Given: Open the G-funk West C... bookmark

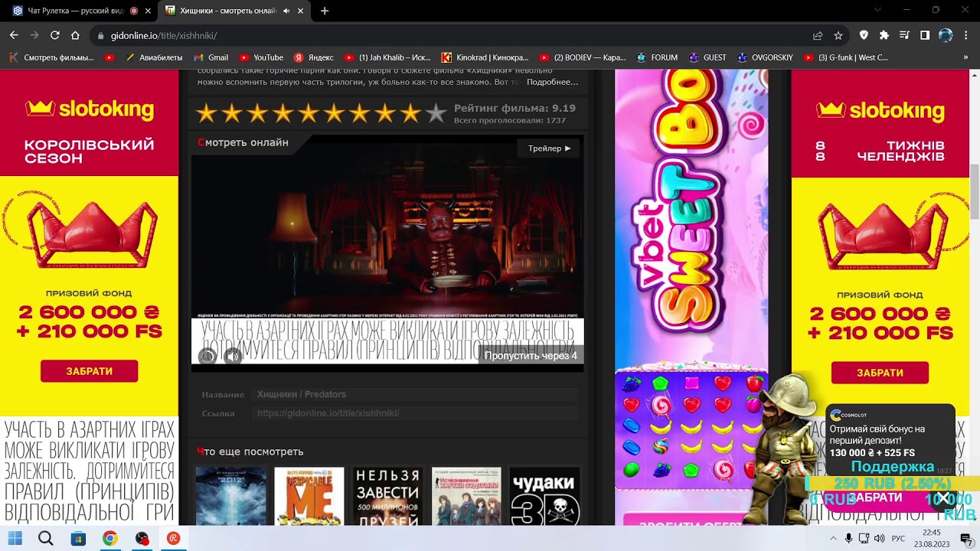Looking at the screenshot, I should pyautogui.click(x=846, y=57).
